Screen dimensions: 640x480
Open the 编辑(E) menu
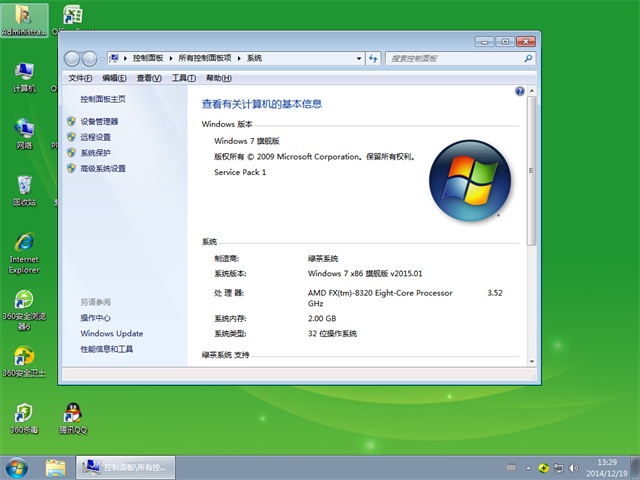pos(114,78)
